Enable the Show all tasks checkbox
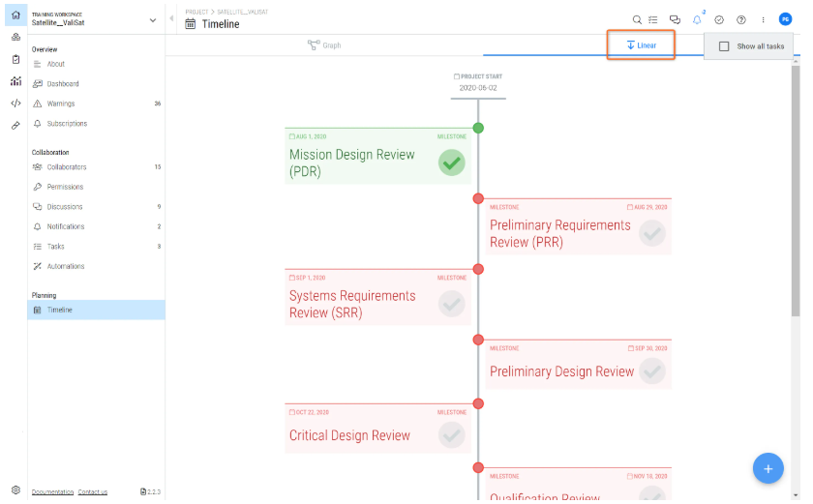813x504 pixels. click(x=724, y=45)
